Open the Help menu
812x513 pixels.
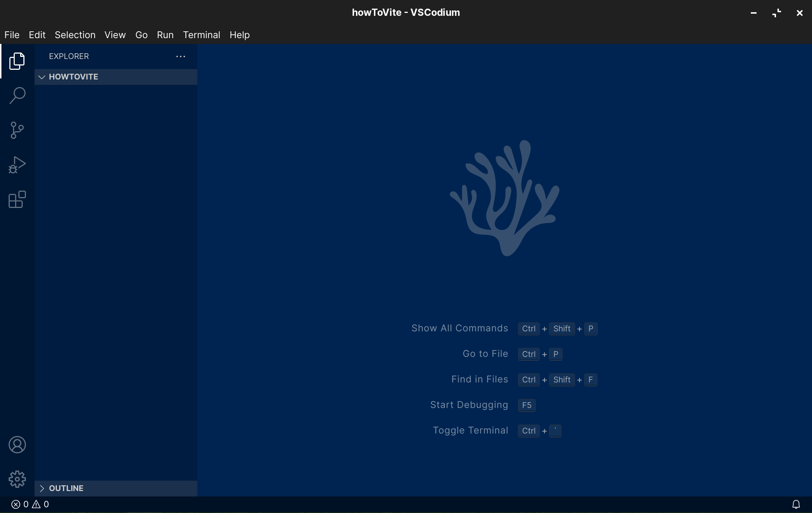coord(240,35)
